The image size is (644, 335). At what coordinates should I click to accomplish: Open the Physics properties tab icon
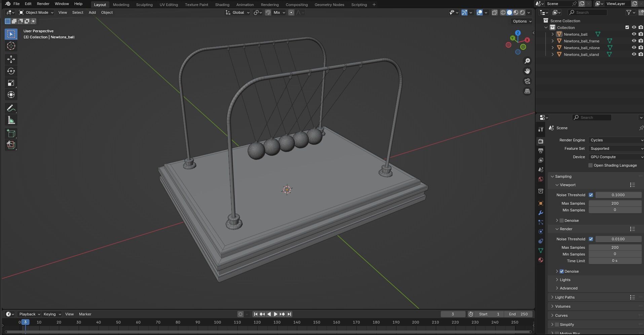point(541,232)
